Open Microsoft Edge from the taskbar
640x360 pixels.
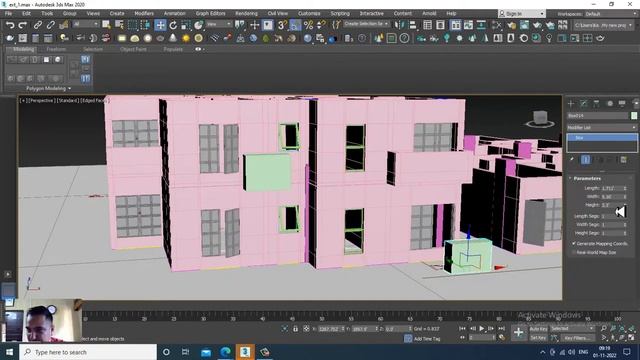click(225, 352)
